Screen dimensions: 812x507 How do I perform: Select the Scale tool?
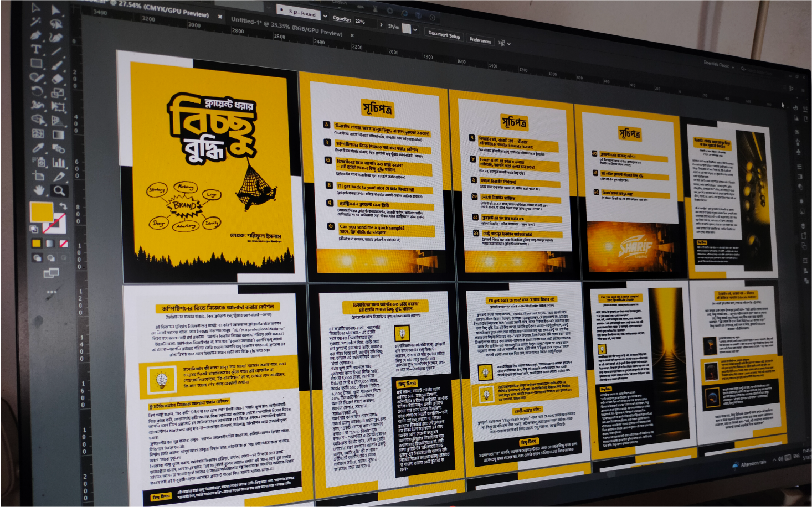point(58,92)
